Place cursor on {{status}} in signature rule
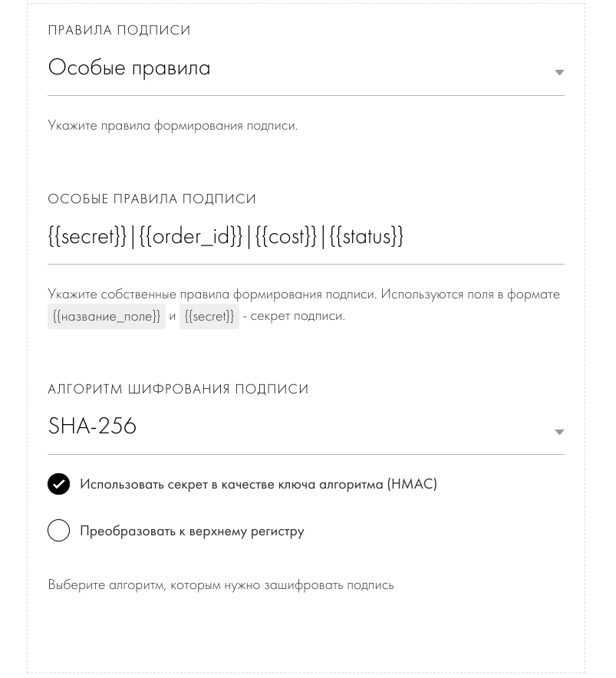Viewport: 616px width, 678px height. [x=367, y=236]
